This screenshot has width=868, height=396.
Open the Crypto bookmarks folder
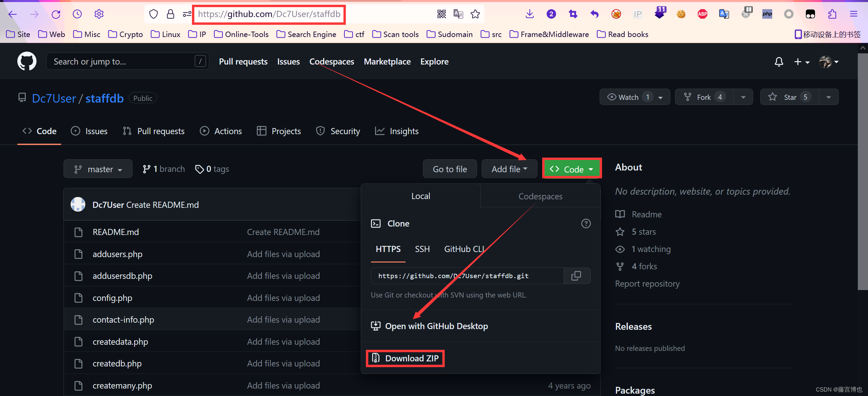125,34
